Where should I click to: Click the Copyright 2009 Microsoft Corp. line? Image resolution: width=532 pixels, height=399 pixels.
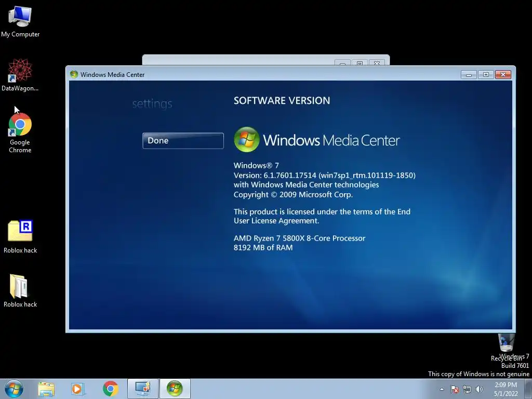click(x=293, y=194)
